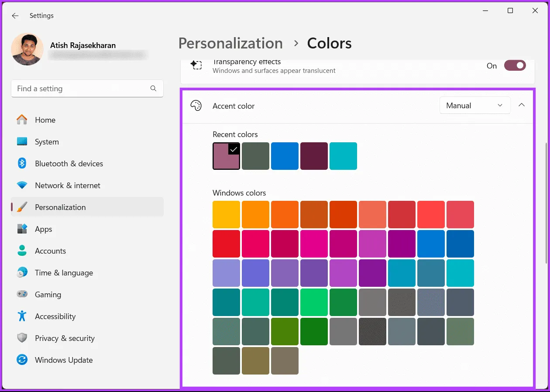
Task: Open the System settings page
Action: [x=47, y=142]
